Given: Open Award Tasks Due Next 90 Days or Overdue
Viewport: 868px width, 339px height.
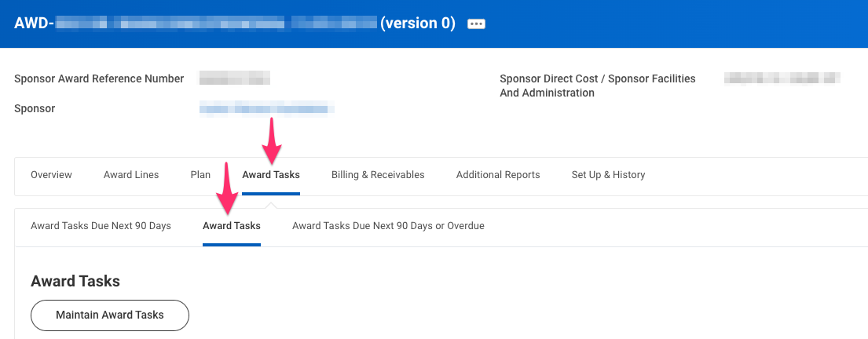Looking at the screenshot, I should (x=388, y=226).
